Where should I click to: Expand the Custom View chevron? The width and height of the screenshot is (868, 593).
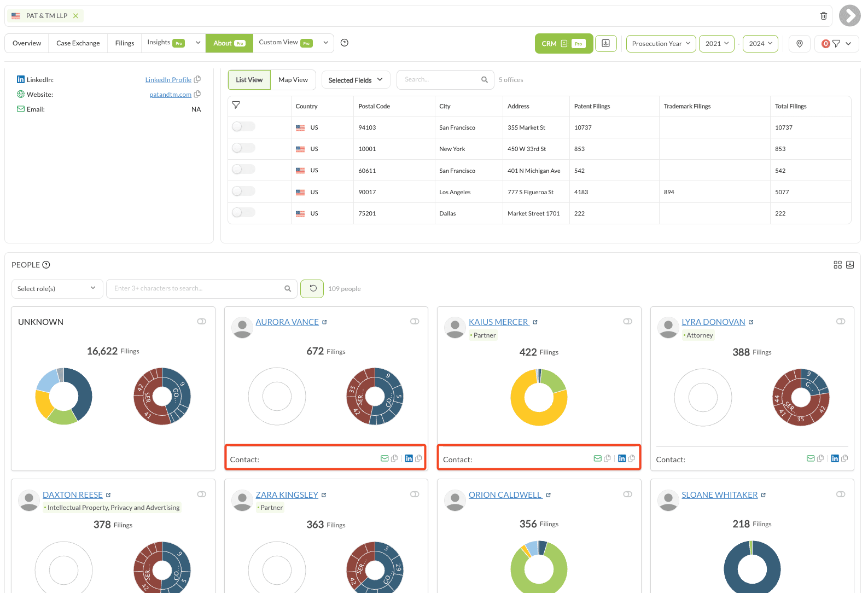(x=325, y=43)
